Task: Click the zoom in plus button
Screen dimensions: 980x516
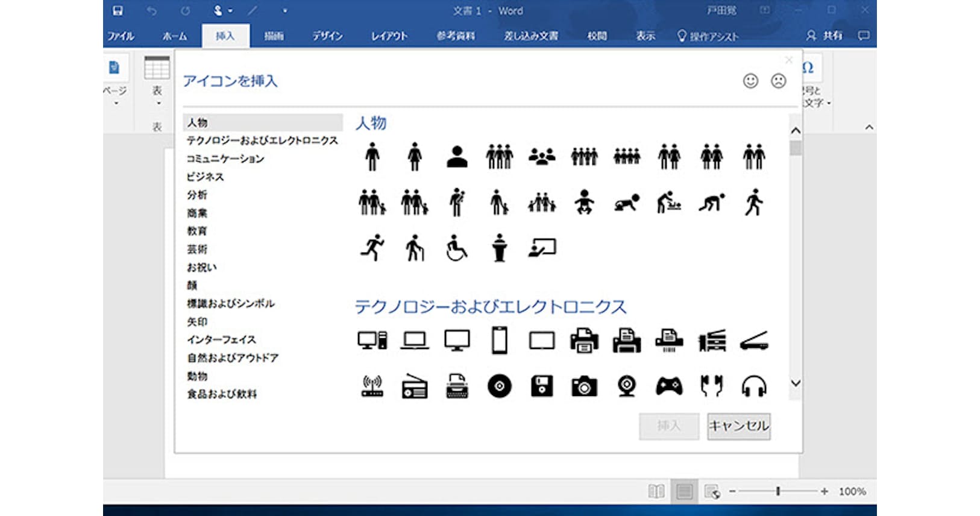Action: click(x=825, y=491)
